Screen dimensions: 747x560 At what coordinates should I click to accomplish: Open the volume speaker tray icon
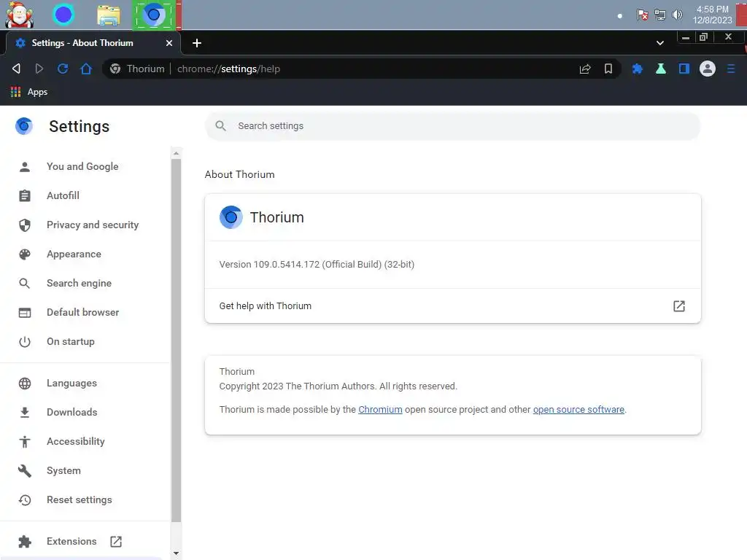677,15
